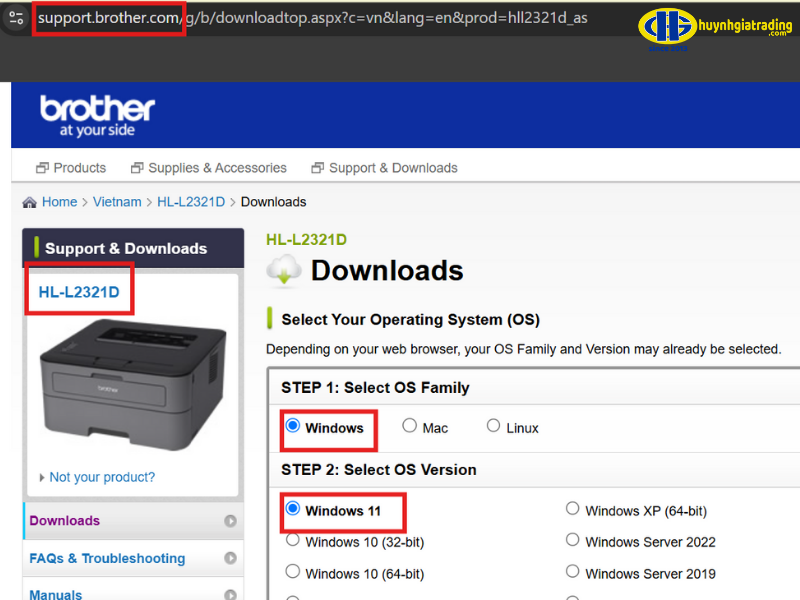Image resolution: width=800 pixels, height=600 pixels.
Task: Select Windows 11 as OS version
Action: 293,509
